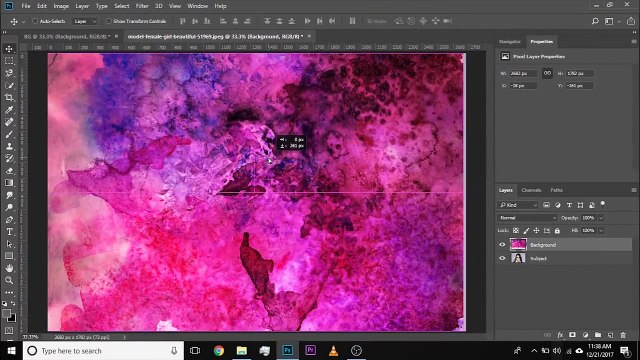Image resolution: width=640 pixels, height=360 pixels.
Task: Switch to the BG document tab
Action: [67, 37]
